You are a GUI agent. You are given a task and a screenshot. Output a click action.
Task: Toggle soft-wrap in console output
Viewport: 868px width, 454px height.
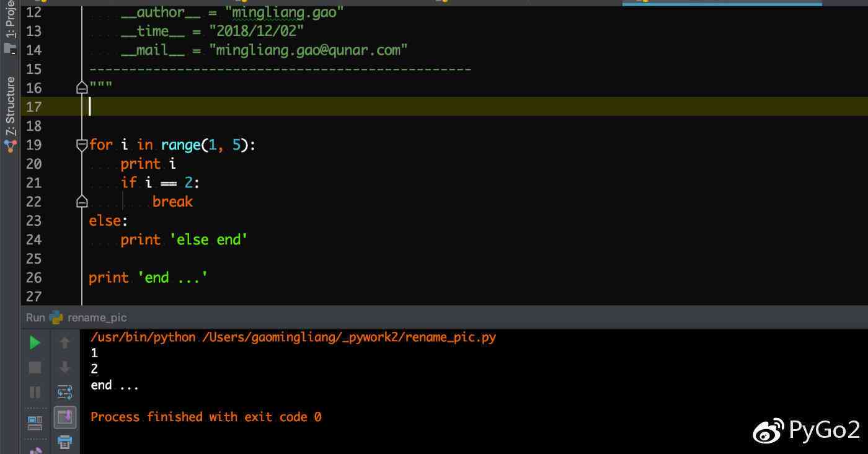pyautogui.click(x=64, y=392)
